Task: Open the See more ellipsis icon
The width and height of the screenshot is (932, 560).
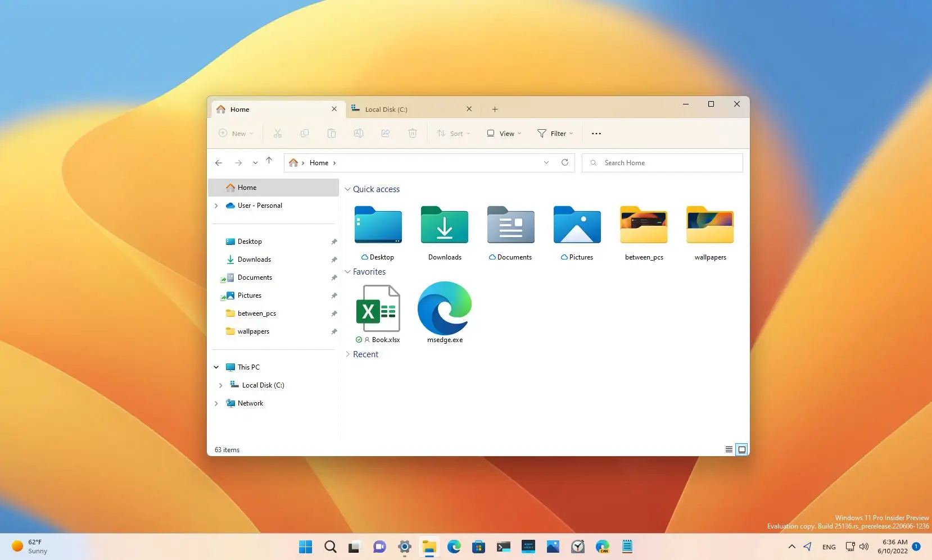Action: (596, 133)
